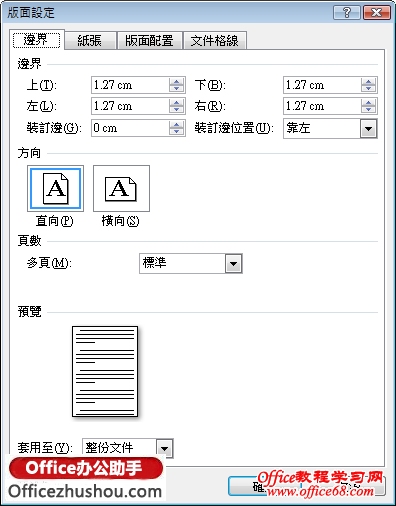Increase the 裝訂邊(G) gutter with up arrow
This screenshot has height=506, width=396.
click(x=176, y=124)
